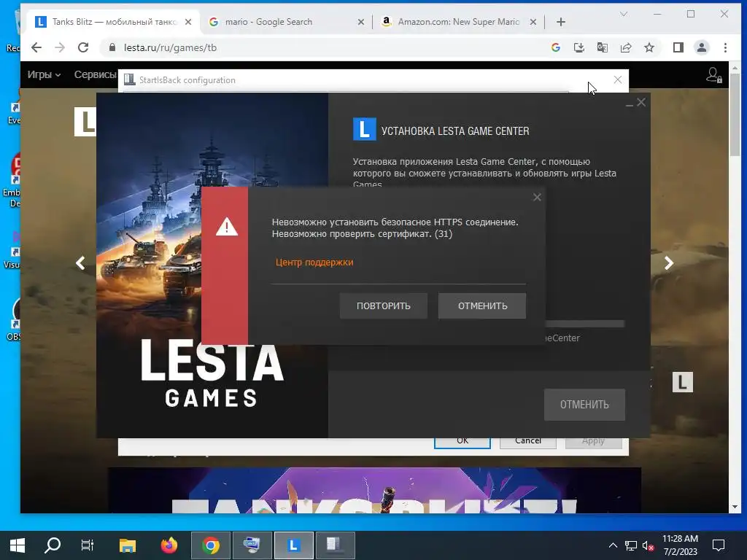Click the share page icon
747x560 pixels.
[625, 47]
